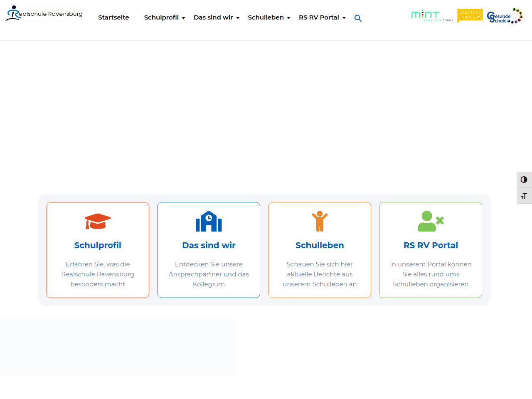Click the green user portal icon
Viewport: 532px width, 399px height.
(x=431, y=221)
